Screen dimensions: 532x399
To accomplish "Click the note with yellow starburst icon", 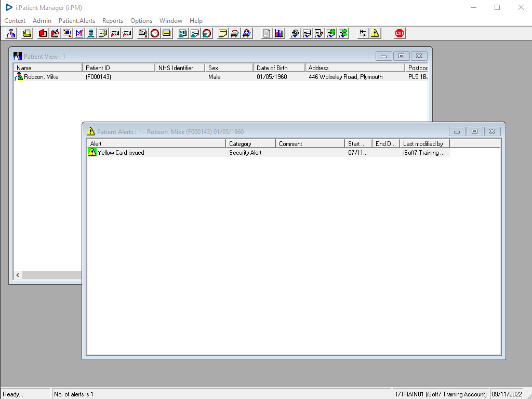I will (x=103, y=33).
